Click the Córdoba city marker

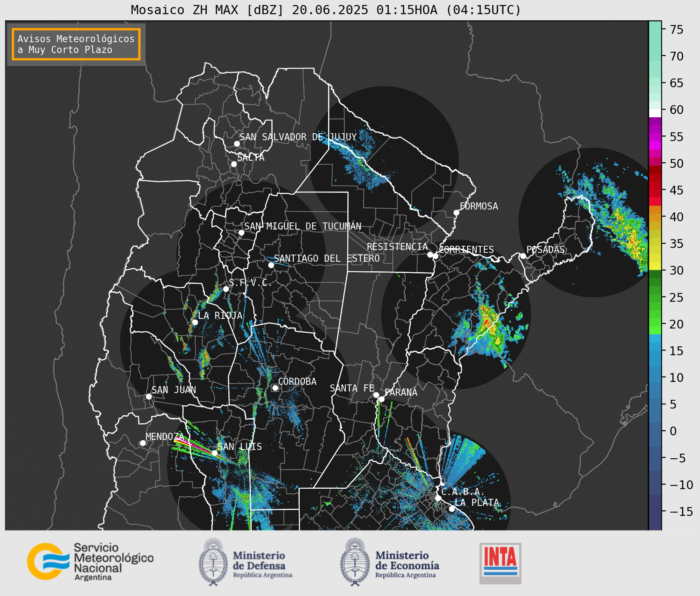coord(275,388)
